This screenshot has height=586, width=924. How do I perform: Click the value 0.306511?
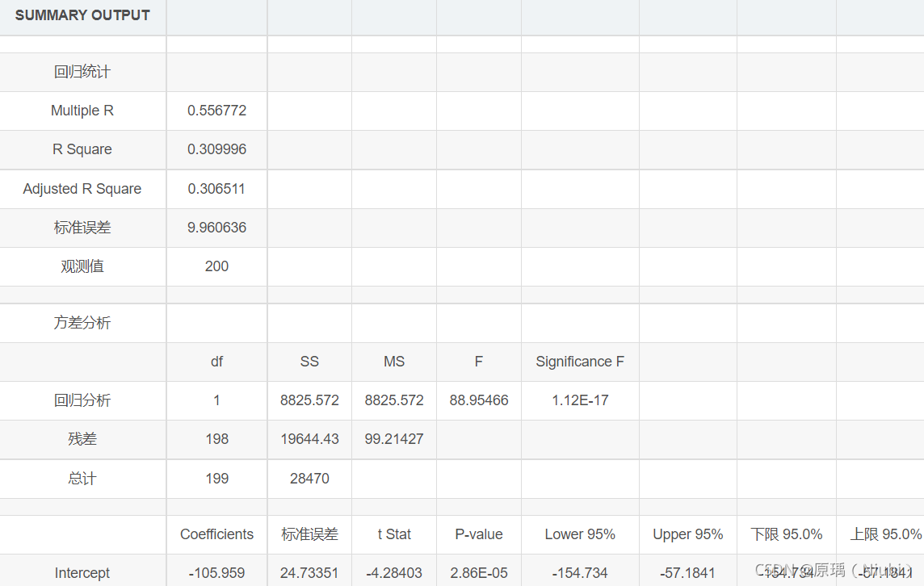(x=216, y=189)
